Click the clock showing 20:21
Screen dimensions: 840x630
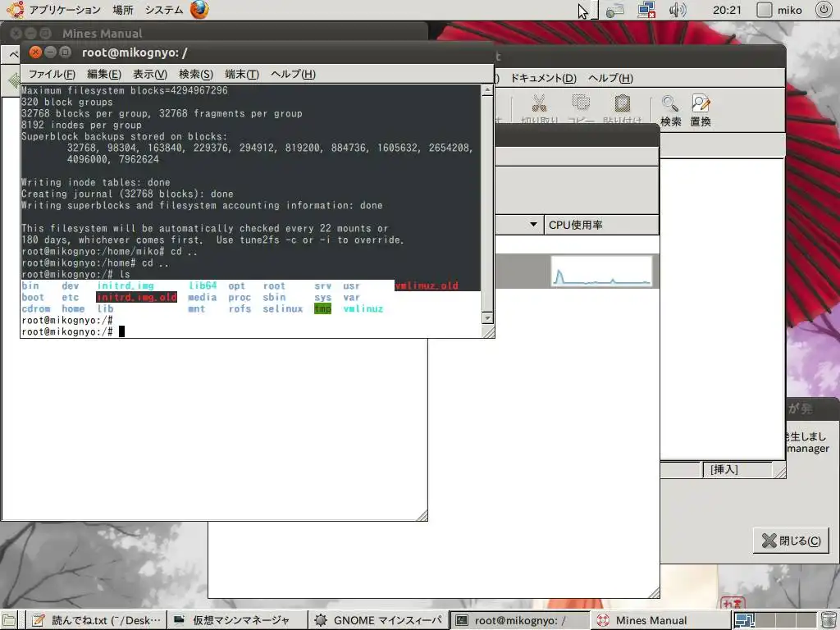point(727,10)
